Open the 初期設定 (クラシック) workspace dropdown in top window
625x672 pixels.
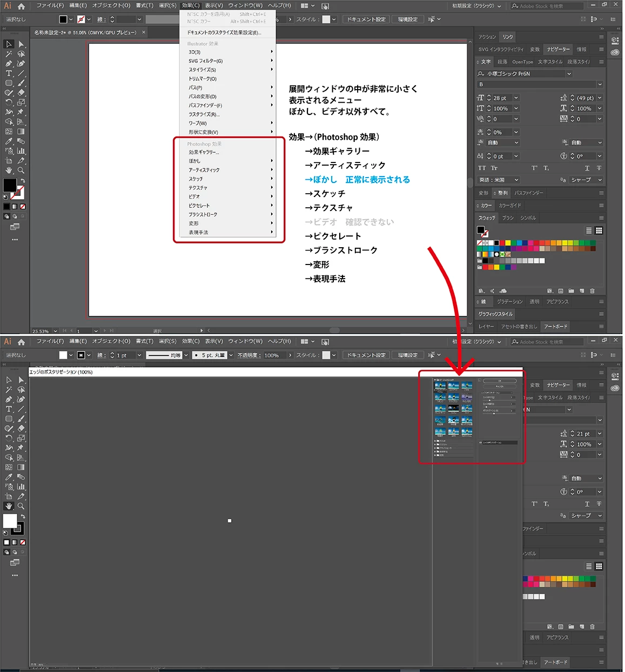tap(477, 6)
